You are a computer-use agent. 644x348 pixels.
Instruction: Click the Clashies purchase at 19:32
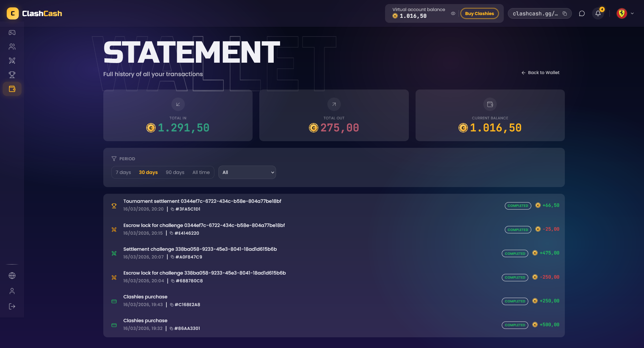pos(334,325)
